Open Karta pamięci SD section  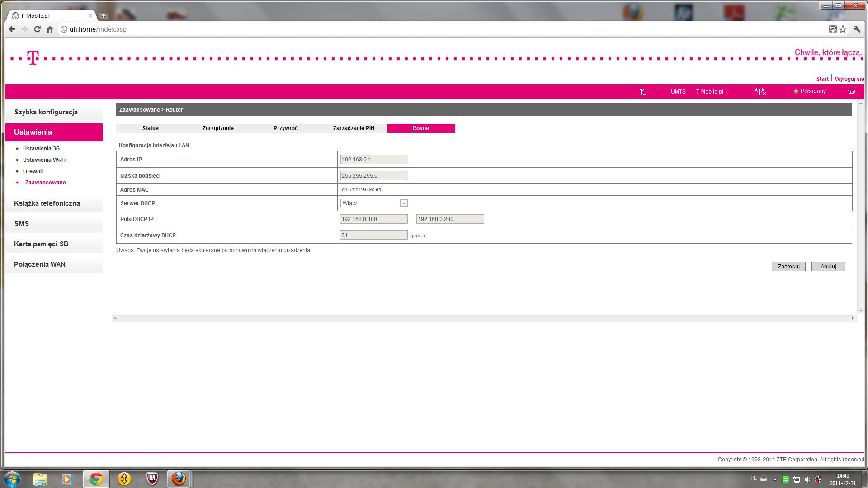click(x=54, y=244)
